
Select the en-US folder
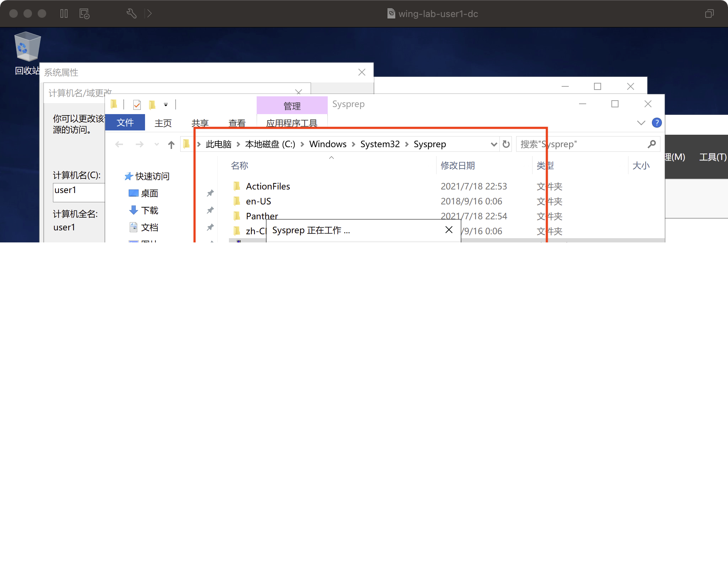(x=258, y=201)
